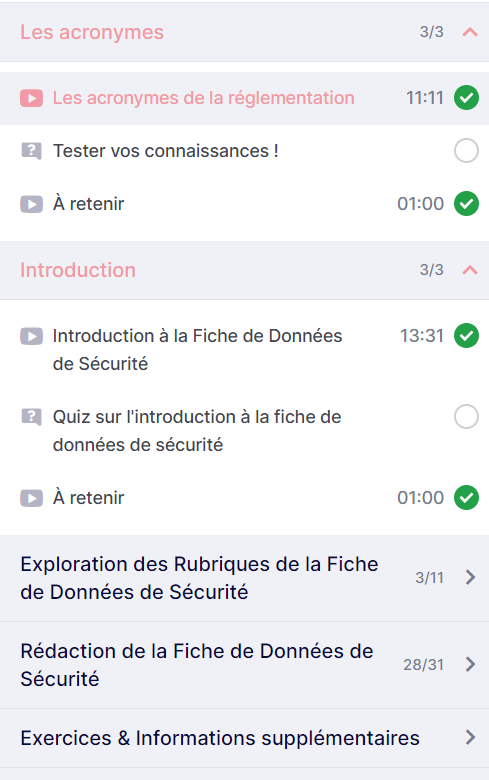Click green checkmark next to 13:31 duration
The width and height of the screenshot is (489, 780).
467,336
